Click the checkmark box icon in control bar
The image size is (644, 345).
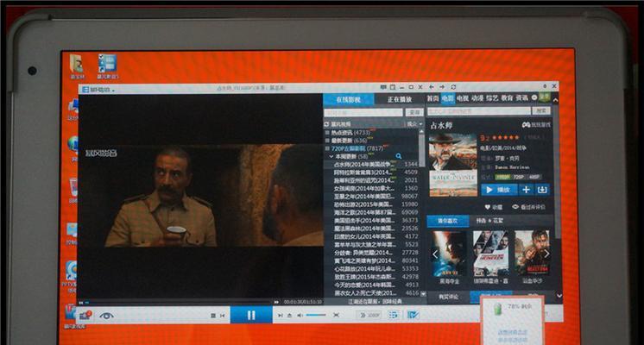pos(413,315)
